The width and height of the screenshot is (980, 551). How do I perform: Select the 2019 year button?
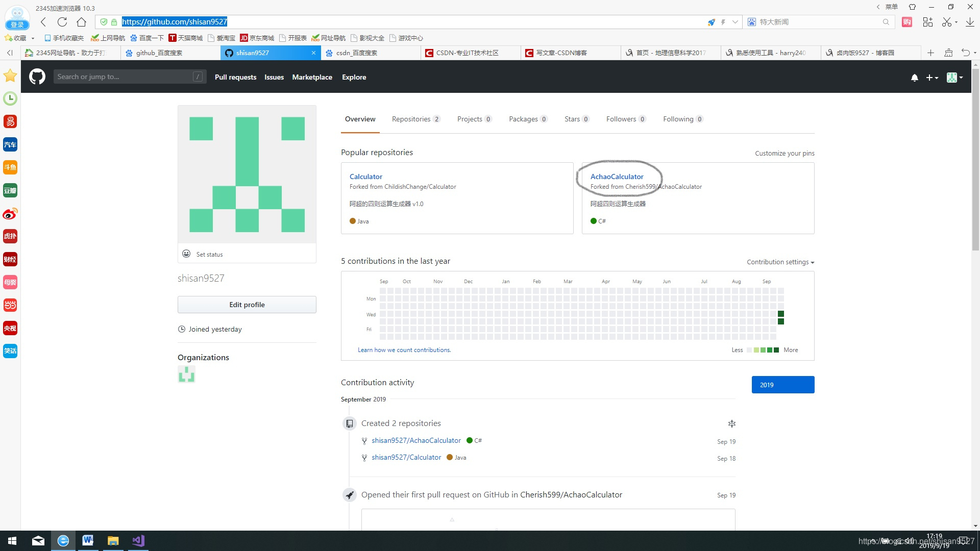pos(783,385)
